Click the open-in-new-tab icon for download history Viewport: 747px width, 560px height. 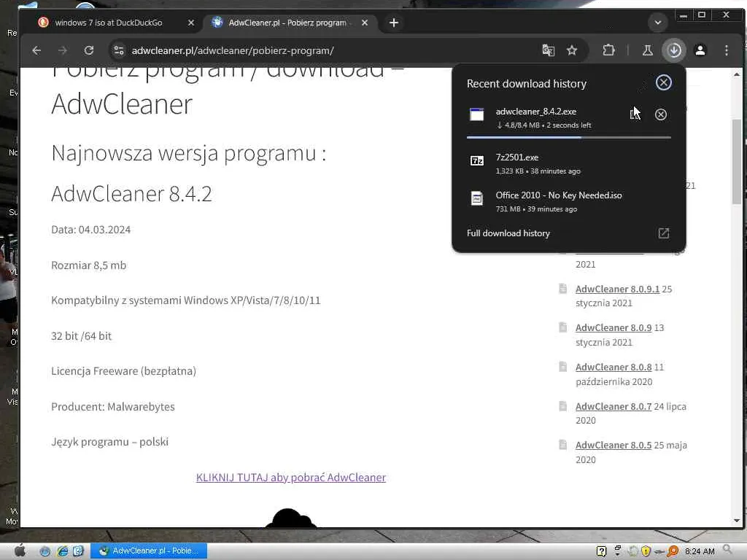[x=664, y=233]
